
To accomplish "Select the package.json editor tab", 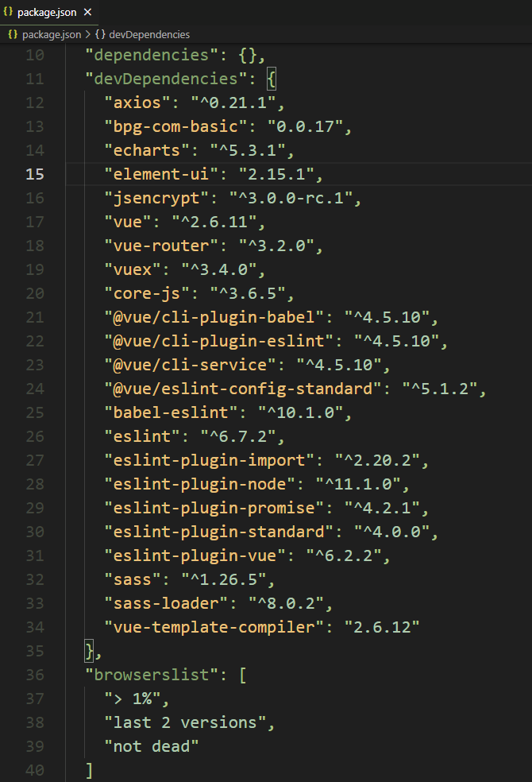I will point(48,12).
